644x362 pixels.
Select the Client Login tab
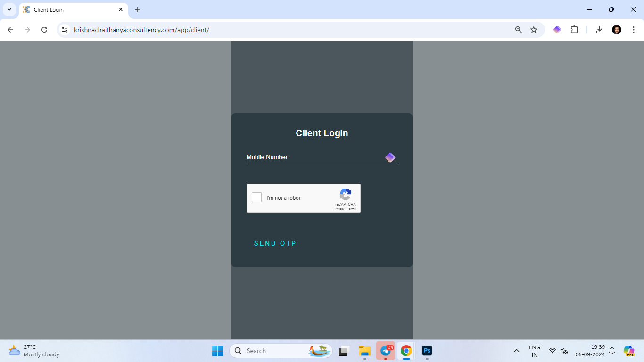73,9
